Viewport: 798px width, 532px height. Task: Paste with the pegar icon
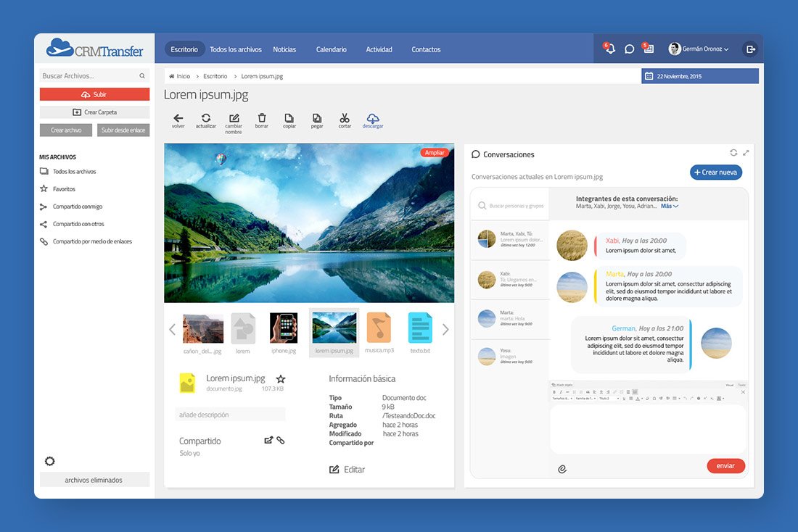click(x=317, y=118)
